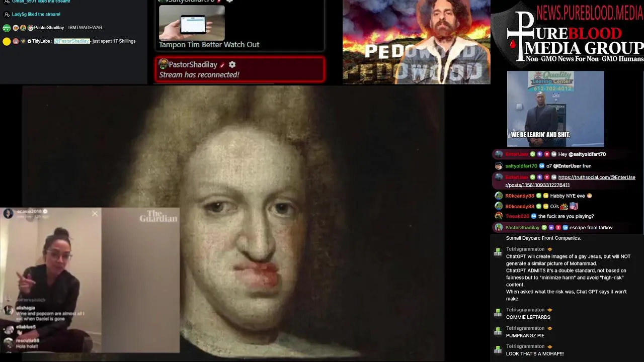Image resolution: width=644 pixels, height=362 pixels.
Task: Click the @EnterUser mention in saltyoldfart70's message
Action: 567,166
